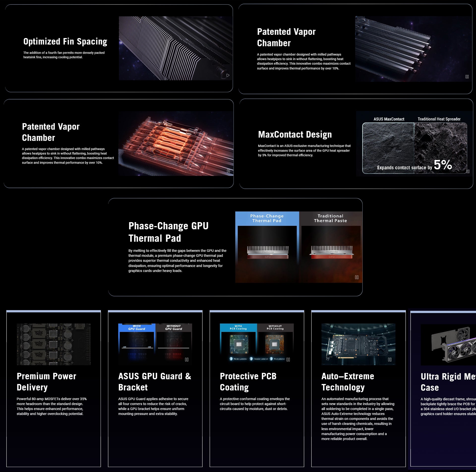Screen dimensions: 476x472
Task: Pause the Auto-Extreme Technology video
Action: 389,360
